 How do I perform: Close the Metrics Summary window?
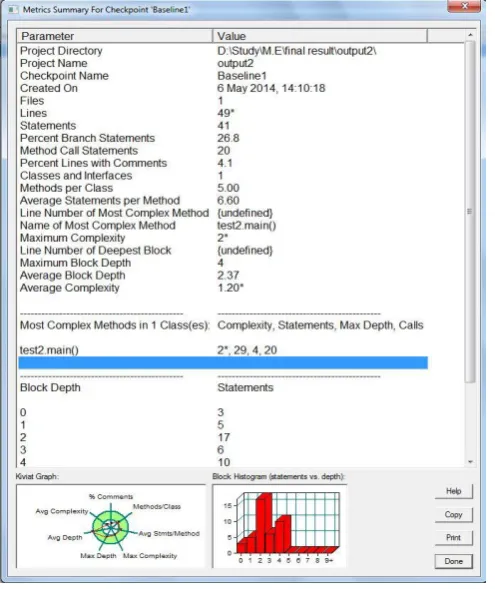pyautogui.click(x=464, y=6)
